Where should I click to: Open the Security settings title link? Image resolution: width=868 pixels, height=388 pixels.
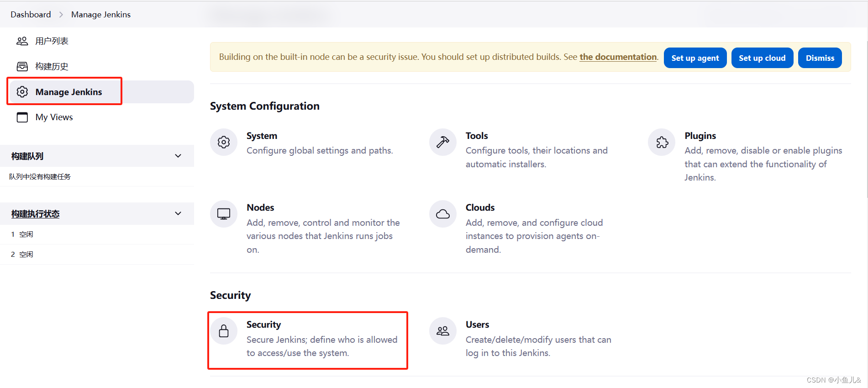point(263,324)
